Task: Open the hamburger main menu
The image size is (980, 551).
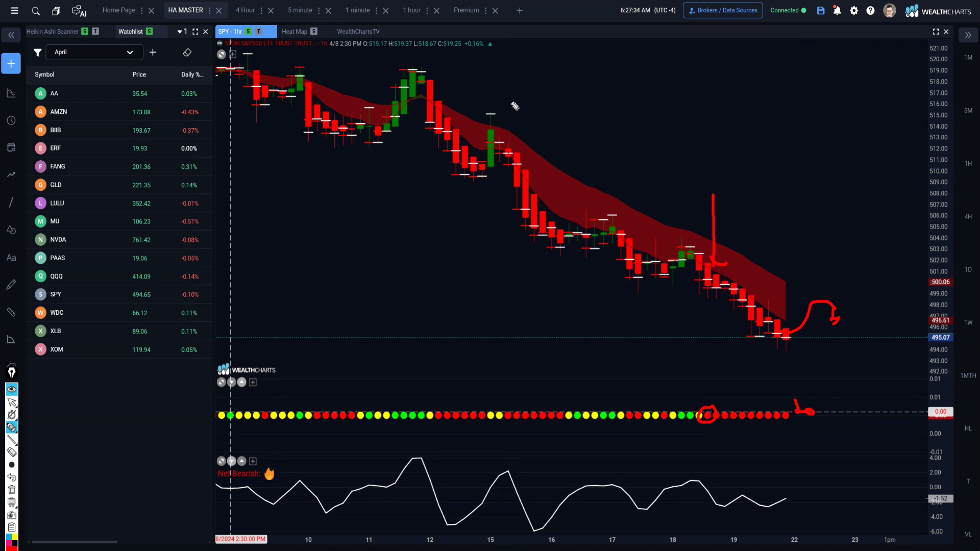Action: tap(14, 10)
